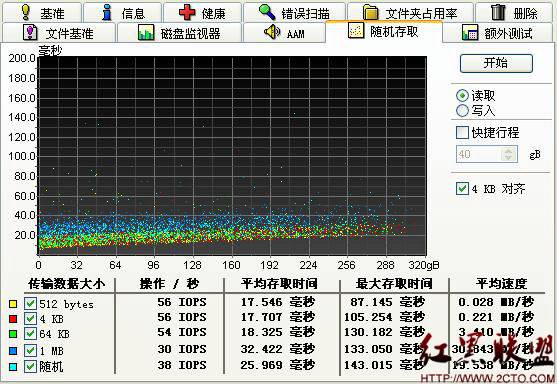Toggle the 4 KB 对齐 checkbox
The width and height of the screenshot is (557, 384).
pyautogui.click(x=462, y=188)
